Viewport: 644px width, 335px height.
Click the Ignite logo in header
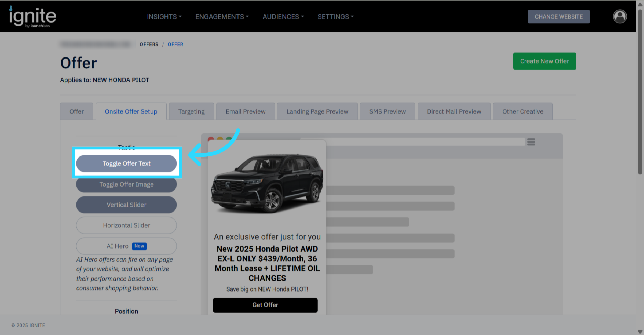tap(32, 17)
